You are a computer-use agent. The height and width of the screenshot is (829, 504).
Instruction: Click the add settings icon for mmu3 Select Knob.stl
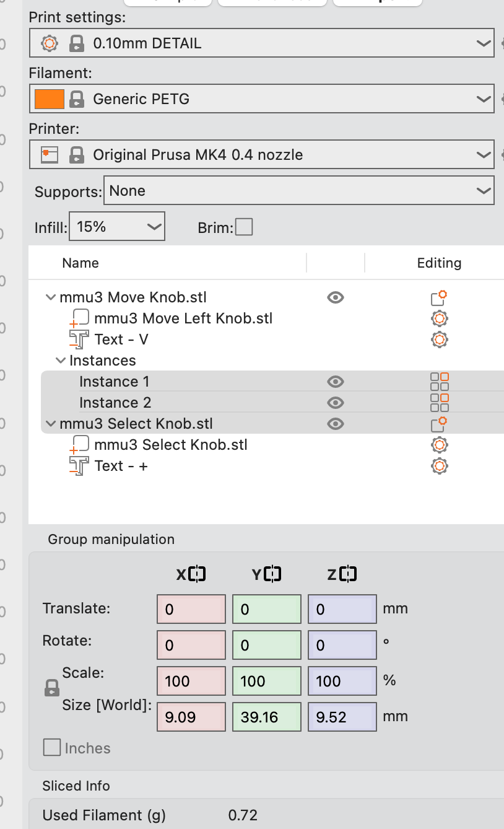[x=439, y=424]
